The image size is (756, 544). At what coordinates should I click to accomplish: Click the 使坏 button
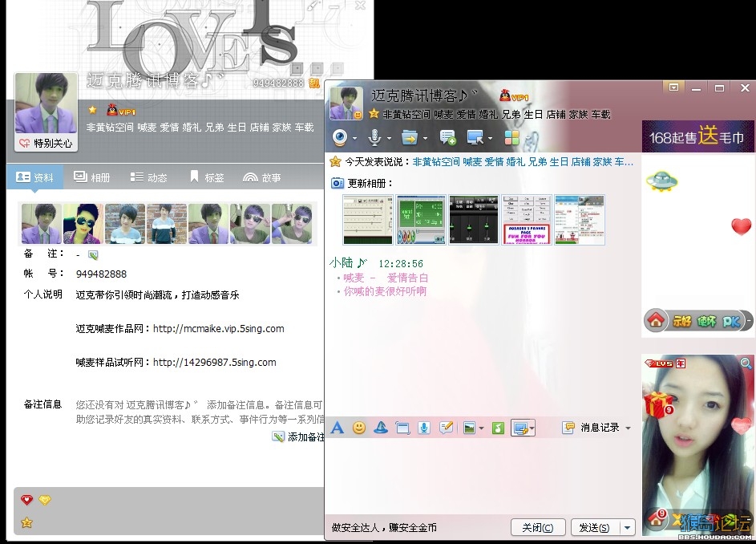pyautogui.click(x=706, y=321)
